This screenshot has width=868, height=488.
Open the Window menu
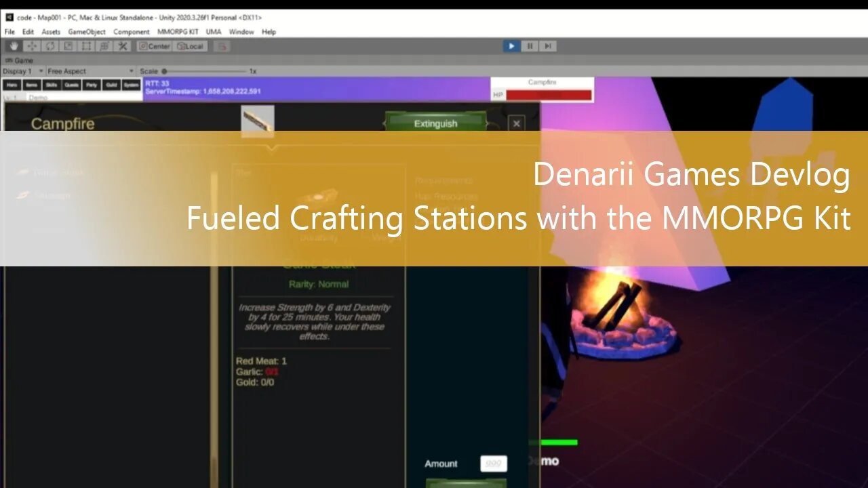click(x=241, y=32)
